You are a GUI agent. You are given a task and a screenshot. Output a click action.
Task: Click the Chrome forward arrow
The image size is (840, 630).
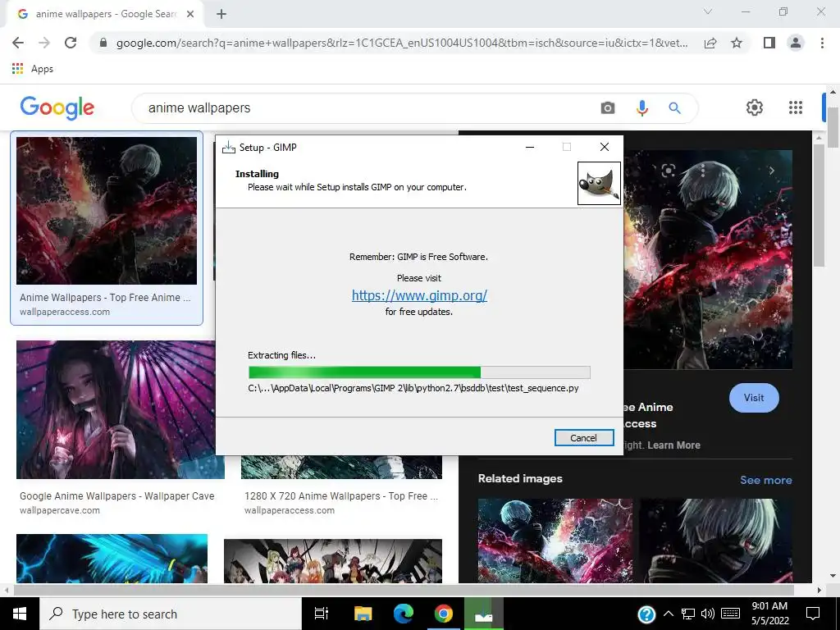click(x=44, y=43)
